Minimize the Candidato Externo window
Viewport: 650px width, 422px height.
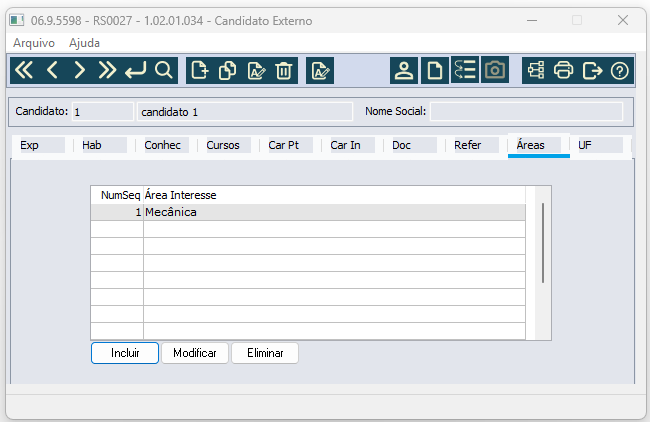(x=532, y=20)
